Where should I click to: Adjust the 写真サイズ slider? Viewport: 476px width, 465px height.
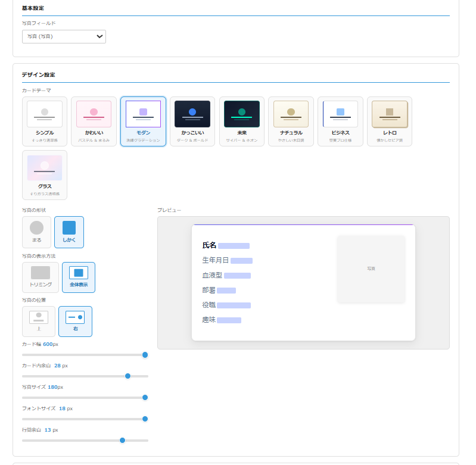click(85, 398)
